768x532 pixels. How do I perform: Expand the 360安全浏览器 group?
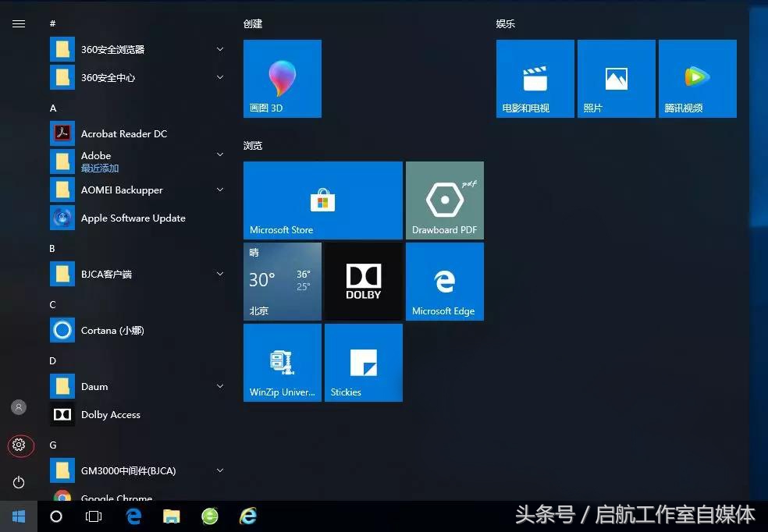coord(219,49)
